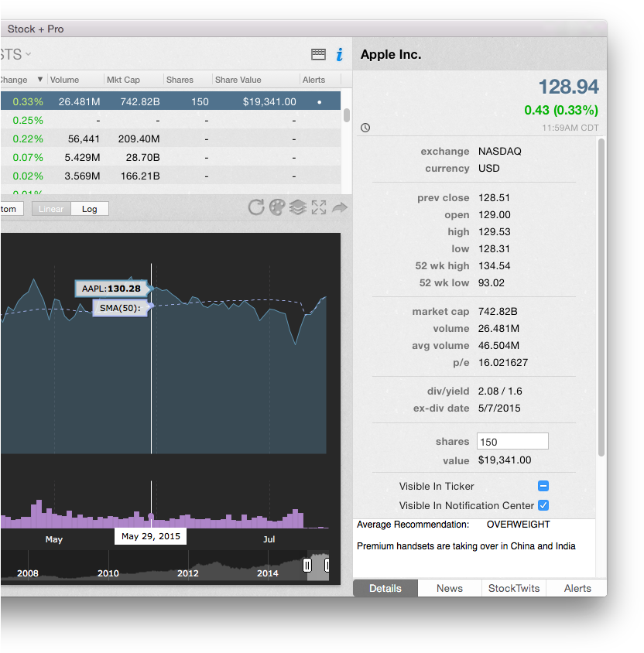Open the Alerts tab

577,588
